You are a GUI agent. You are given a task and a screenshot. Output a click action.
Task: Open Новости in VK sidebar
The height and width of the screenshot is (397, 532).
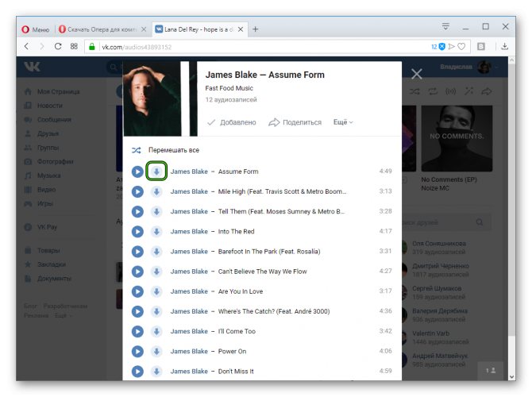44,106
